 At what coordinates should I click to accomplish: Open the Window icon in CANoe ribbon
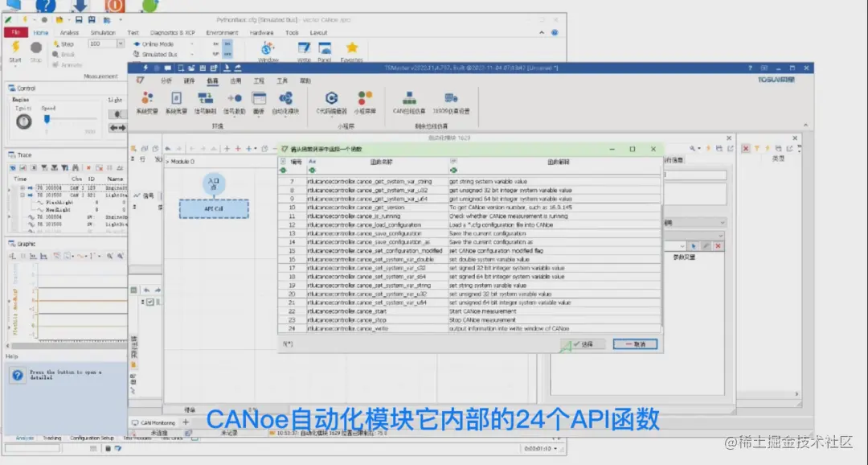(268, 48)
